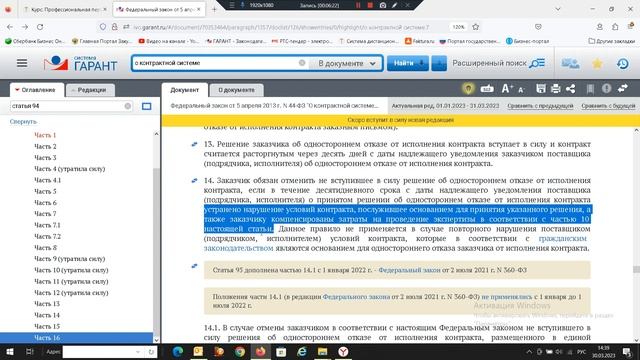The width and height of the screenshot is (640, 360).
Task: Add a bookmark to the document
Action: tap(590, 89)
